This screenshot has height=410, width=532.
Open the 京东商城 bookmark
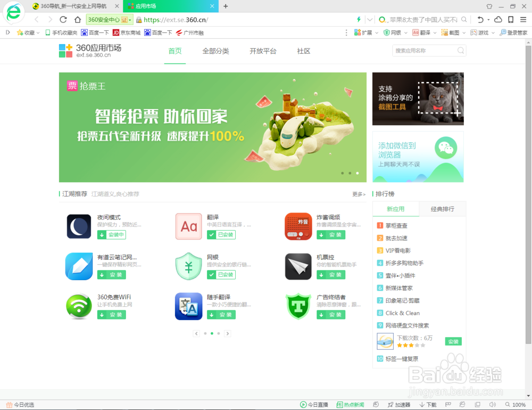click(x=127, y=32)
